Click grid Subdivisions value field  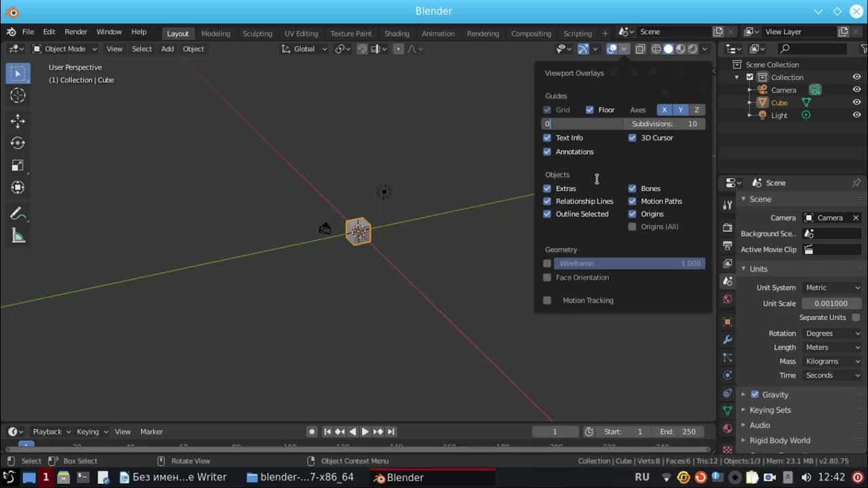pos(665,124)
